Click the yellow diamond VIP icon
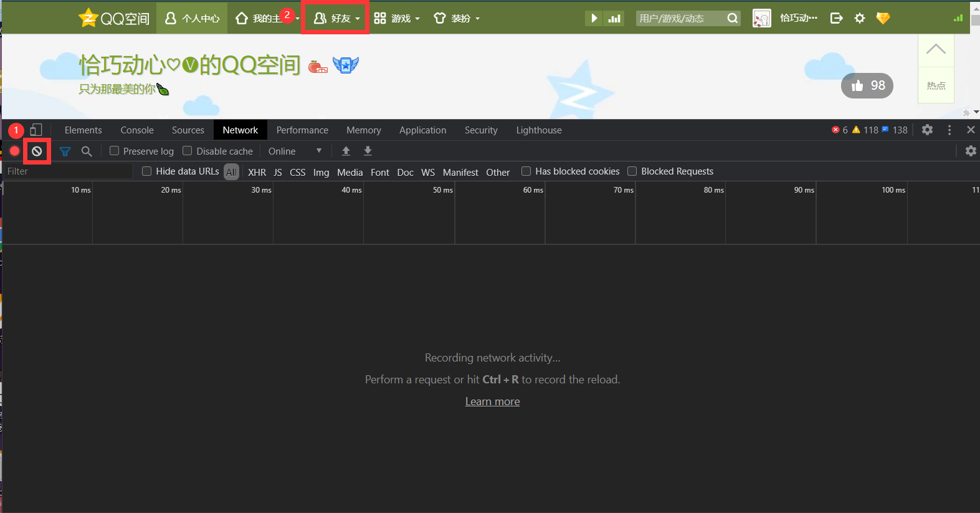The image size is (980, 513). tap(883, 18)
